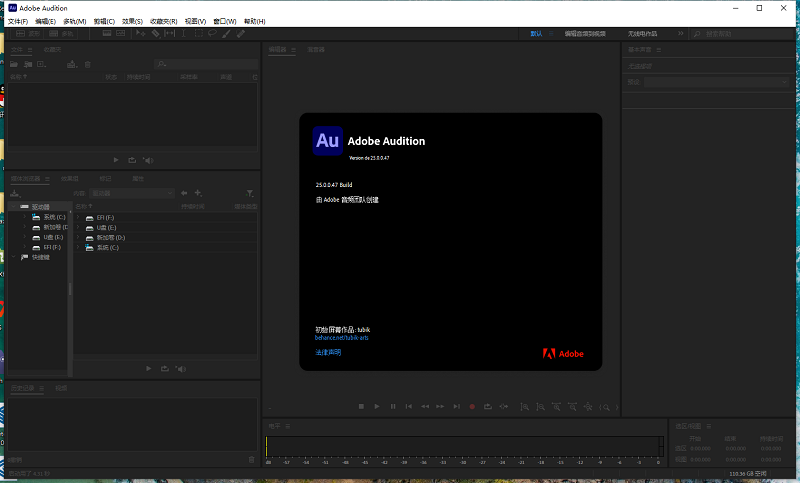Click the filter funnel icon in Media Browser
Viewport: 800px width, 483px height.
(x=250, y=193)
